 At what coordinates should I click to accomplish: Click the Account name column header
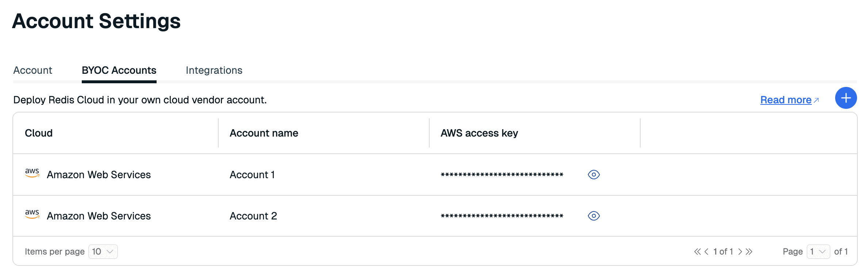pyautogui.click(x=264, y=133)
